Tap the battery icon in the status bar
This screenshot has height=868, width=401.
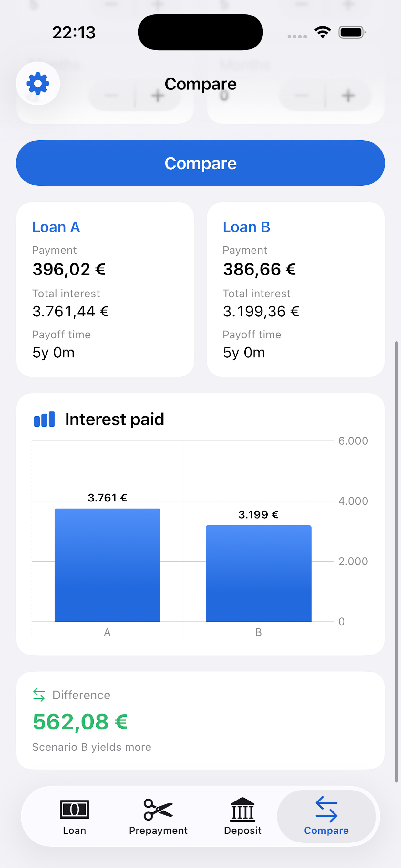pos(352,32)
